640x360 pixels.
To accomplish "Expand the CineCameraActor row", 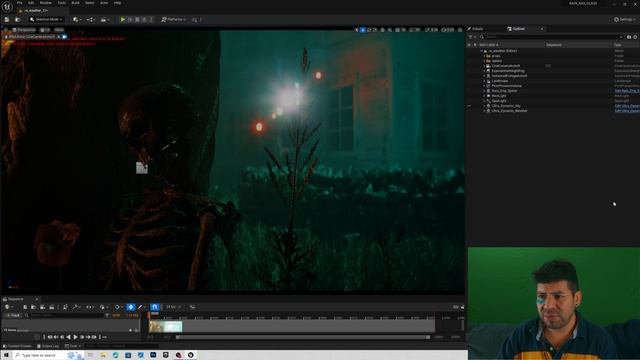I will tap(484, 66).
